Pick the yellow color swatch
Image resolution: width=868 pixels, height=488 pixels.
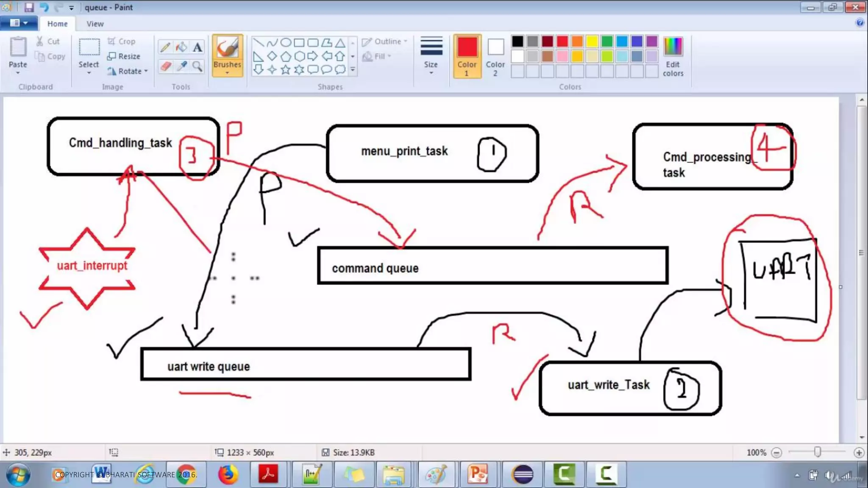[x=592, y=42]
